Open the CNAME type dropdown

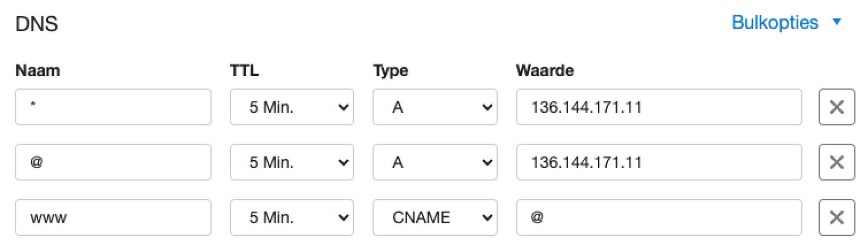435,217
